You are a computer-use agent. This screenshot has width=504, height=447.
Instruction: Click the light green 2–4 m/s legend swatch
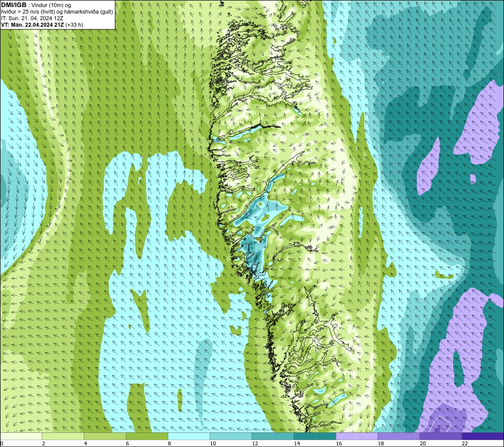pyautogui.click(x=63, y=436)
